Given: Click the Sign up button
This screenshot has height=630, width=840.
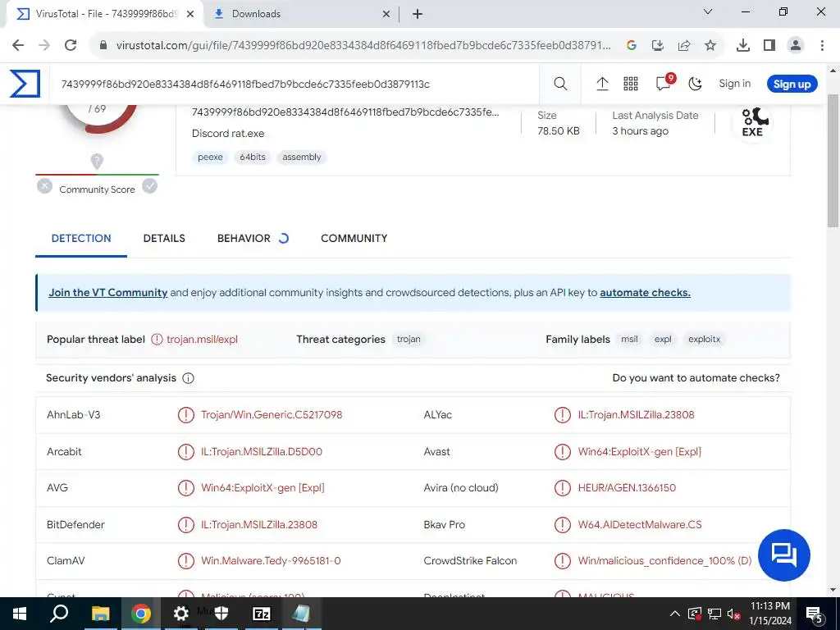Looking at the screenshot, I should 792,84.
